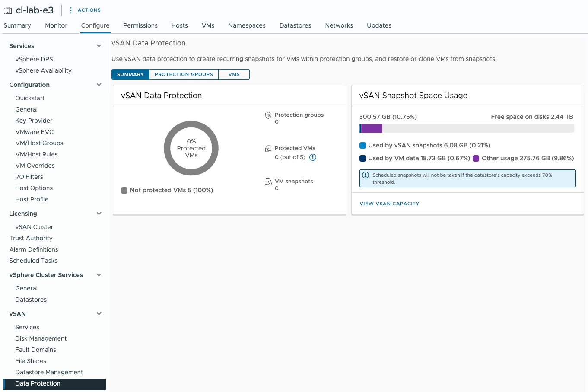Collapse the Licensing section chevron
The width and height of the screenshot is (588, 392).
pyautogui.click(x=99, y=214)
